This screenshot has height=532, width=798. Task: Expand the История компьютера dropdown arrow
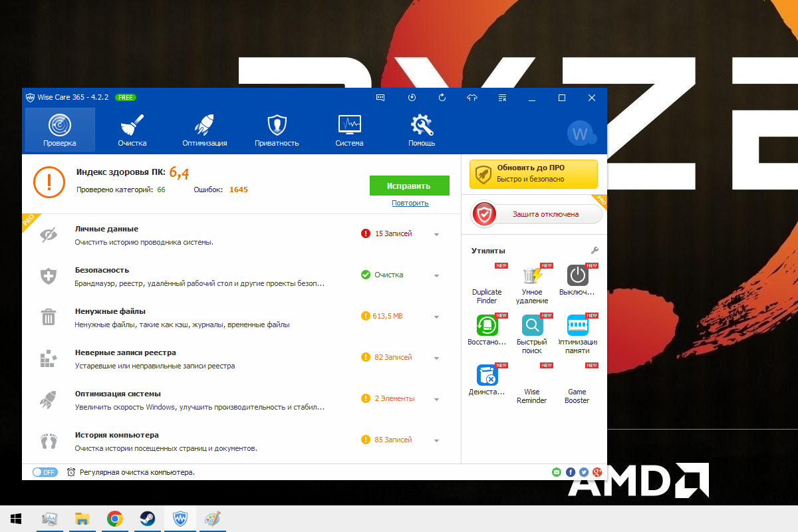click(437, 441)
